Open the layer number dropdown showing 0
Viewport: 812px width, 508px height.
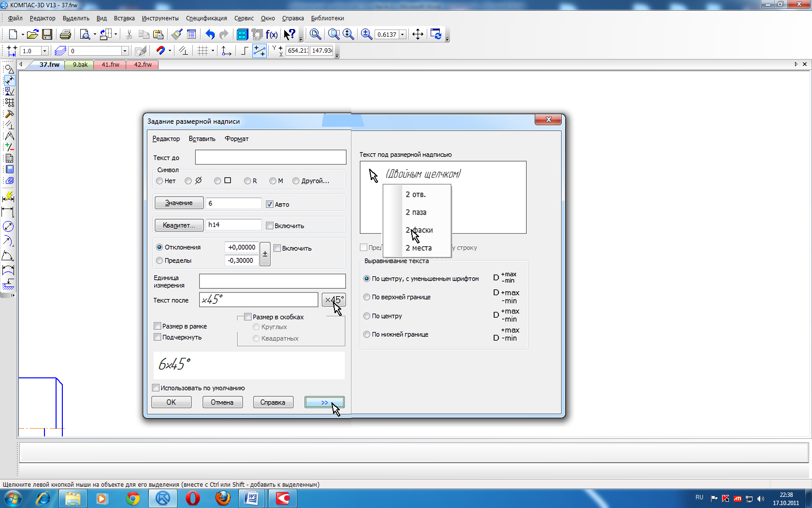[125, 51]
